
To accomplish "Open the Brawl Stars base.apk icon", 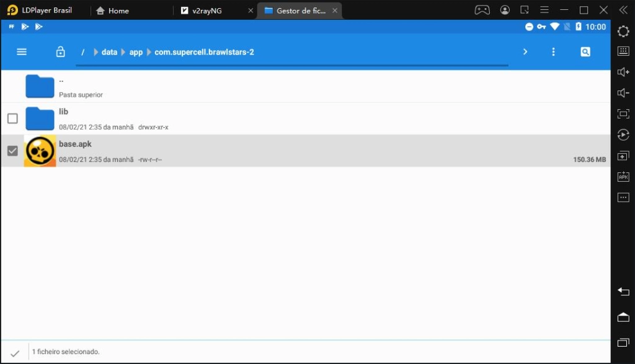I will point(40,151).
